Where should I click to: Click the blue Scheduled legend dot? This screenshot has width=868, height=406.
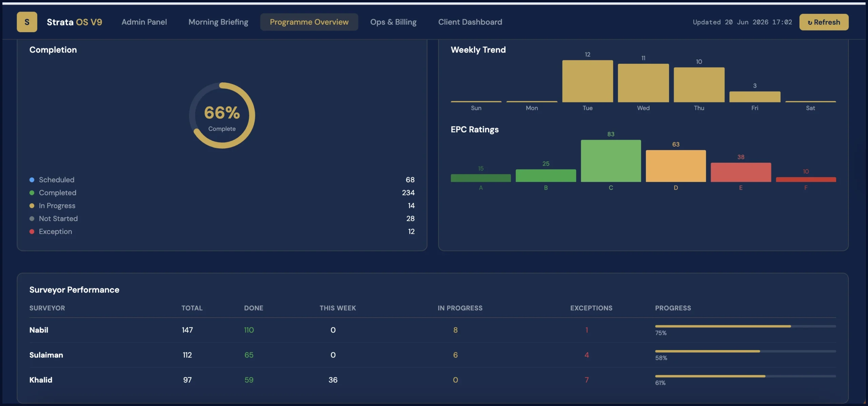point(32,180)
